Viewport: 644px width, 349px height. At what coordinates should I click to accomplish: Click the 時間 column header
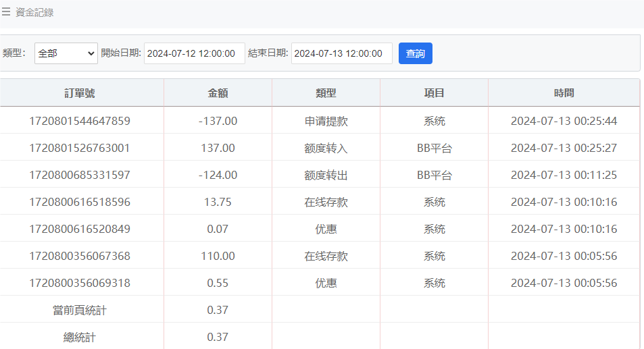coord(564,93)
